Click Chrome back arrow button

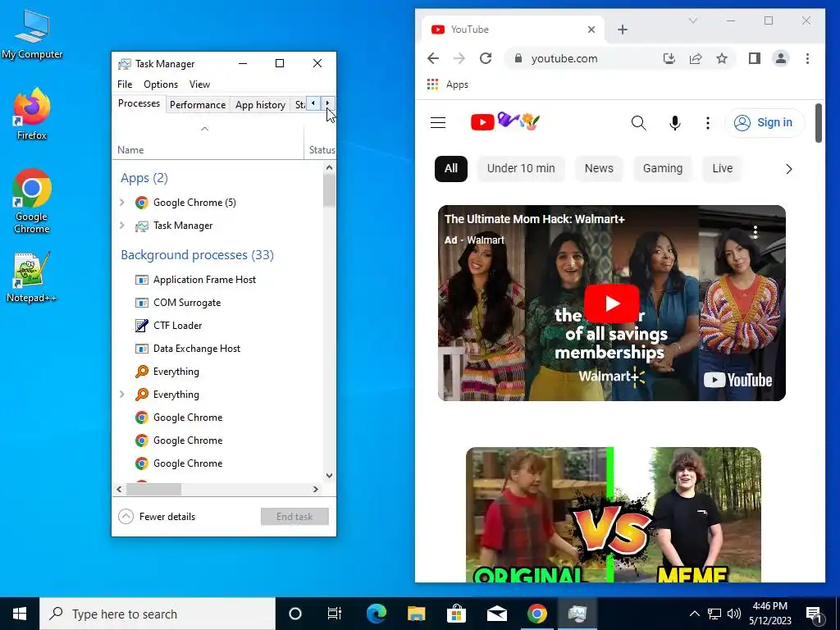433,58
